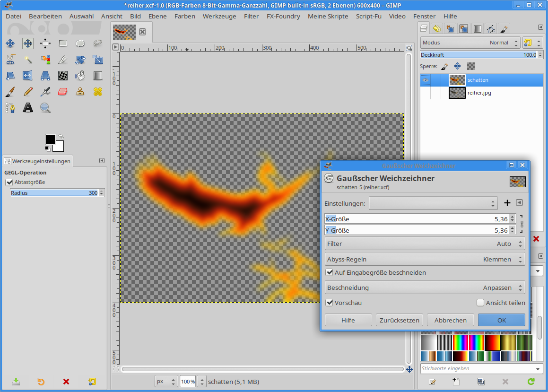
Task: Open the Modus layer mode dropdown
Action: (x=470, y=43)
